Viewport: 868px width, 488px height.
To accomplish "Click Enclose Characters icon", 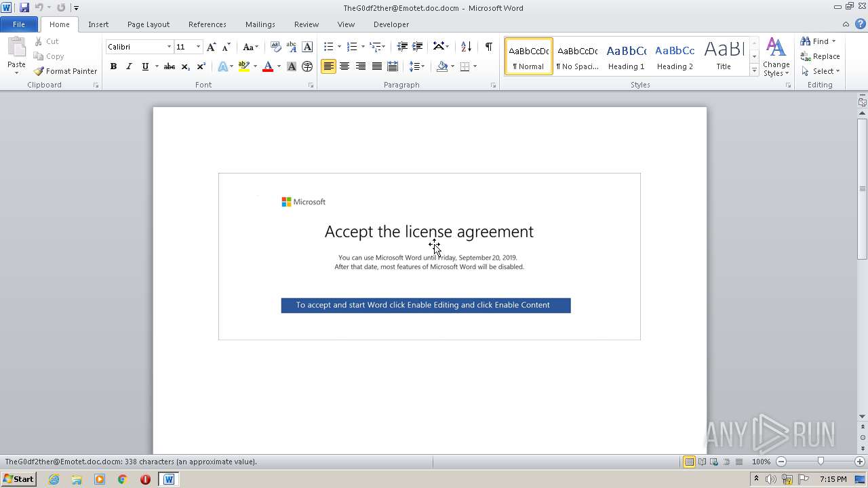I will pos(307,66).
